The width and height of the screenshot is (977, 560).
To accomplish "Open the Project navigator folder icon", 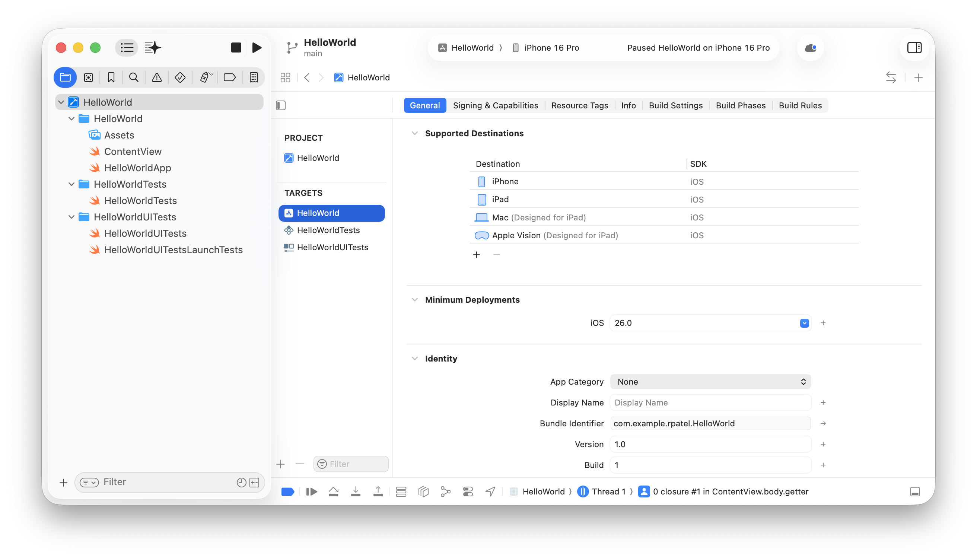I will pos(65,77).
